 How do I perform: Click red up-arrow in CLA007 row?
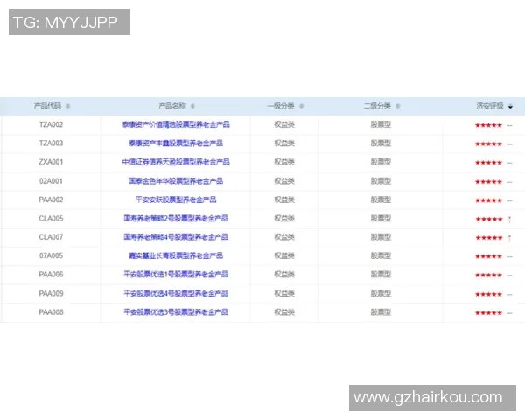click(509, 238)
